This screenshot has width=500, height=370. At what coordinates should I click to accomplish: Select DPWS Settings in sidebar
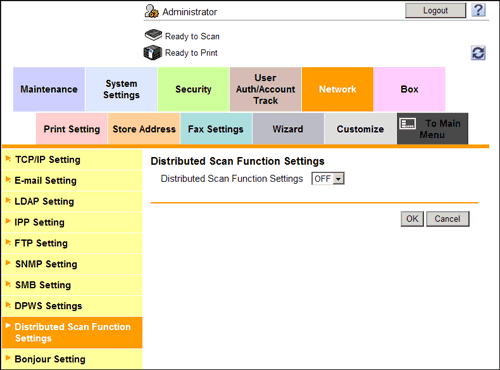point(72,306)
